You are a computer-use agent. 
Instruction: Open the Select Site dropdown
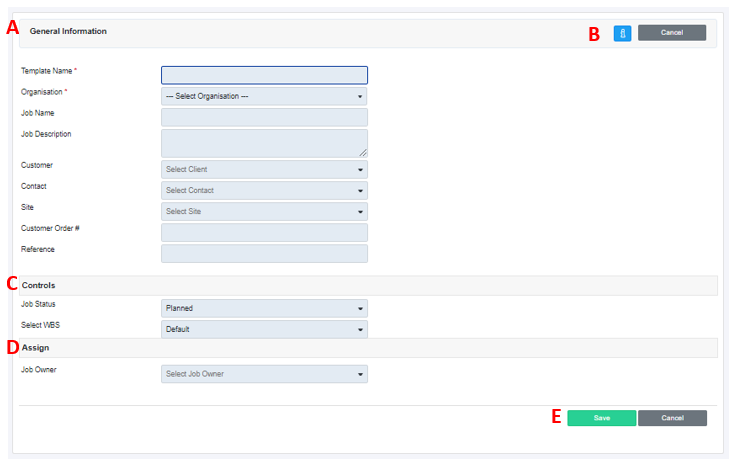coord(264,211)
